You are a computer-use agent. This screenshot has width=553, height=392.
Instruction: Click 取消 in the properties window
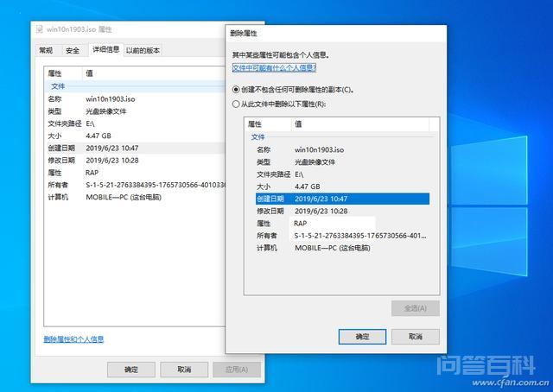(184, 370)
